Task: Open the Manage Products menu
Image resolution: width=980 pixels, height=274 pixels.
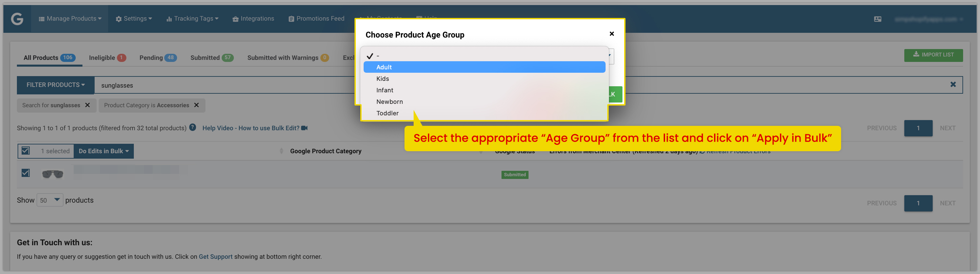Action: tap(70, 19)
